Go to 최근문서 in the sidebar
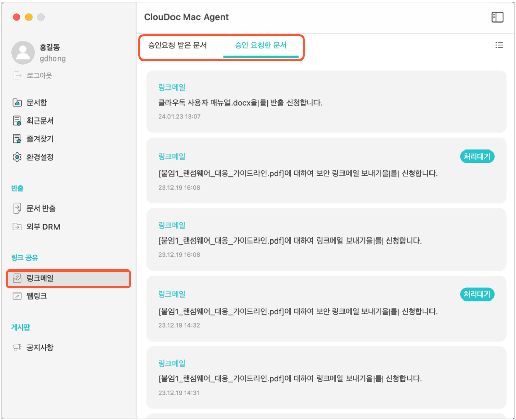This screenshot has height=420, width=516. (40, 121)
